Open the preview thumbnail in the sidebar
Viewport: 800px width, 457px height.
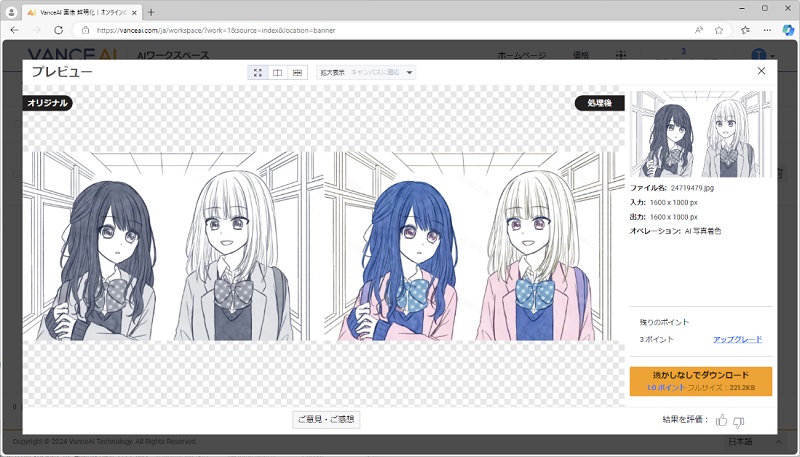(x=701, y=134)
